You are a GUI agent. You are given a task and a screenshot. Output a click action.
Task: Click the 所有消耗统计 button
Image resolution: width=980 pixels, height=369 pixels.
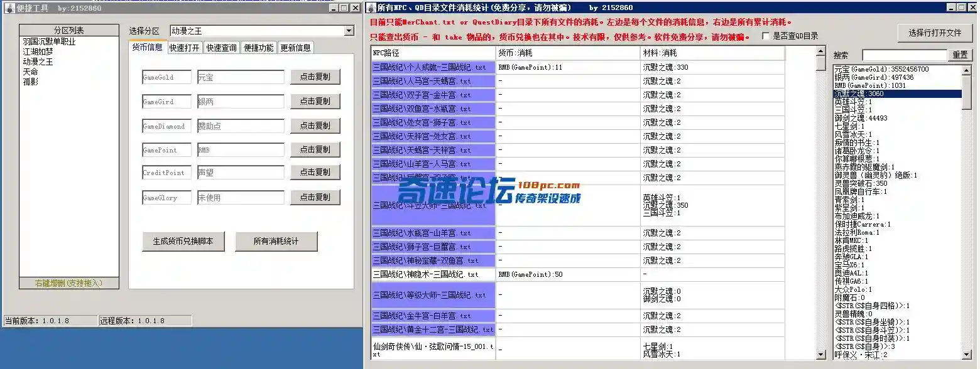(x=276, y=242)
